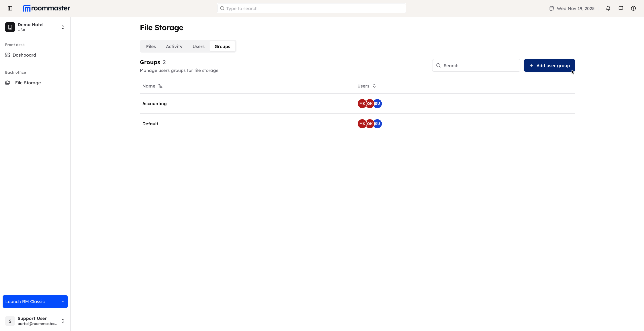Click the roommaster logo

click(46, 8)
